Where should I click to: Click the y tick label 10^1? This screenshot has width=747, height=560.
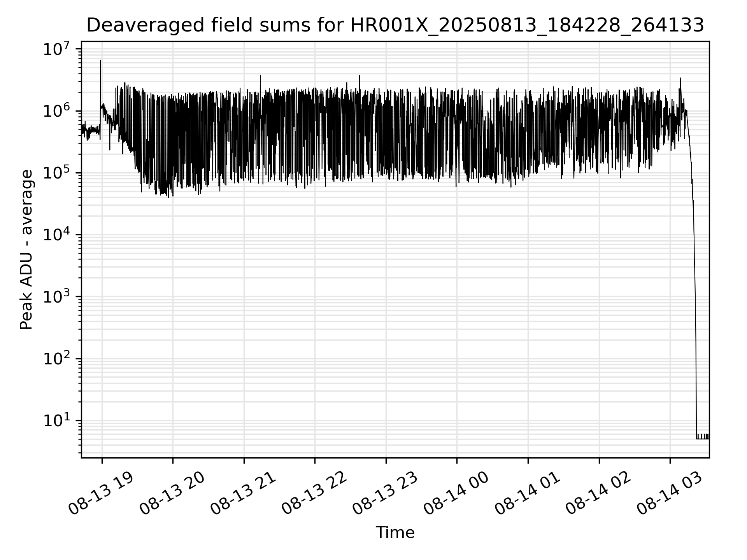(x=56, y=420)
